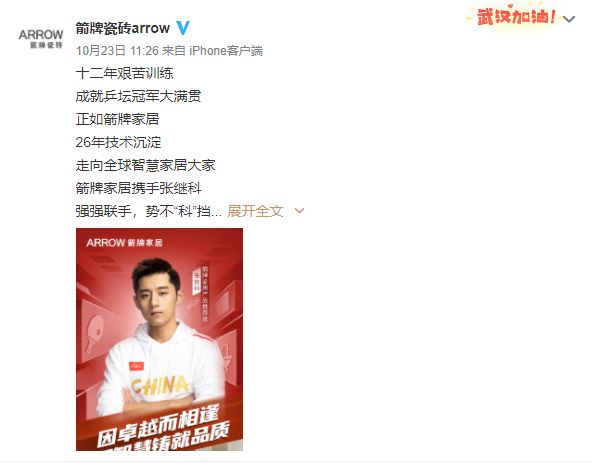Image resolution: width=592 pixels, height=465 pixels.
Task: Click the text line 成就乒坛冠军大满贯
Action: pyautogui.click(x=139, y=96)
